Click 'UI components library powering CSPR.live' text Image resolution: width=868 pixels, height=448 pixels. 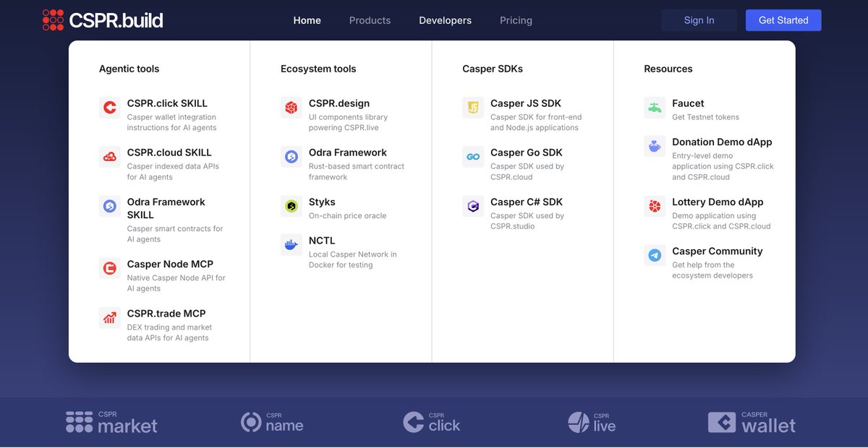tap(348, 122)
